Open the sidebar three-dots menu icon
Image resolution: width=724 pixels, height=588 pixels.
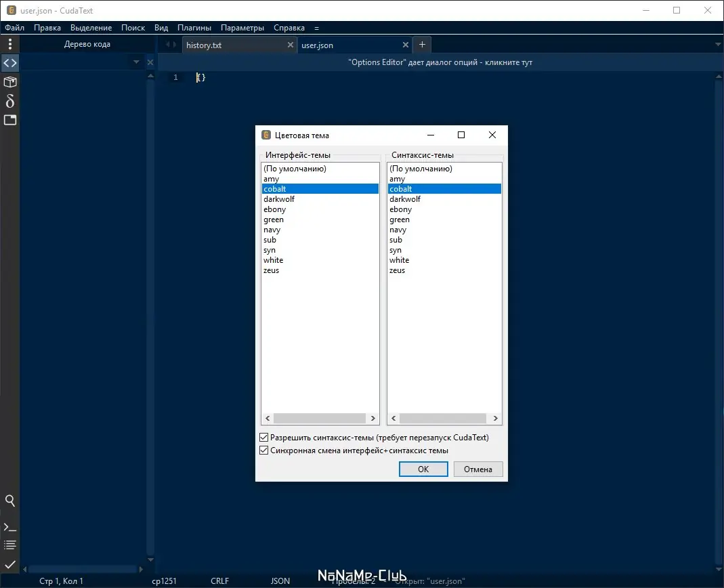tap(9, 44)
